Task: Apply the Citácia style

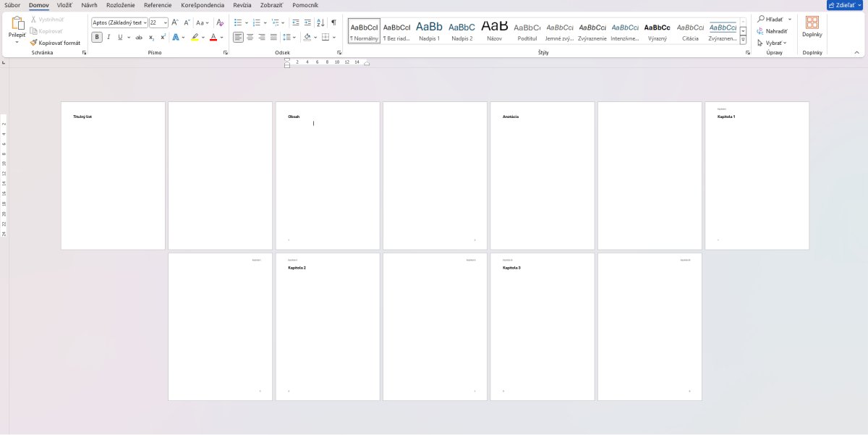Action: [x=690, y=30]
